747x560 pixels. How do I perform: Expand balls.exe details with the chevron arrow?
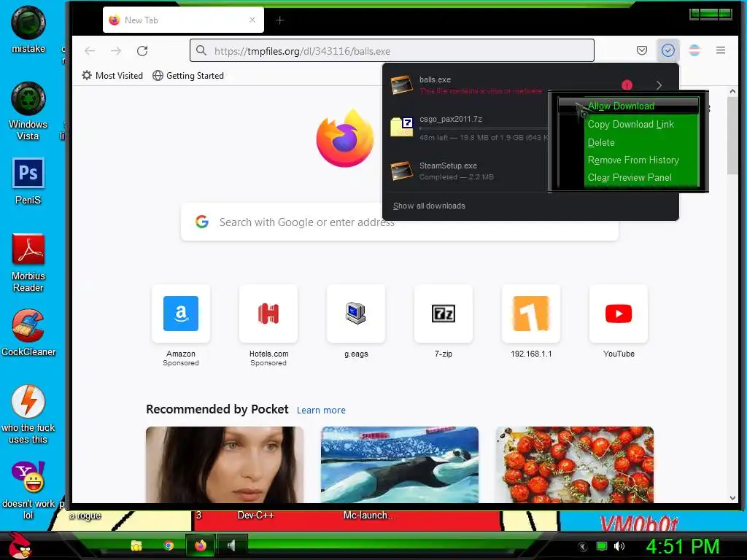[x=659, y=85]
